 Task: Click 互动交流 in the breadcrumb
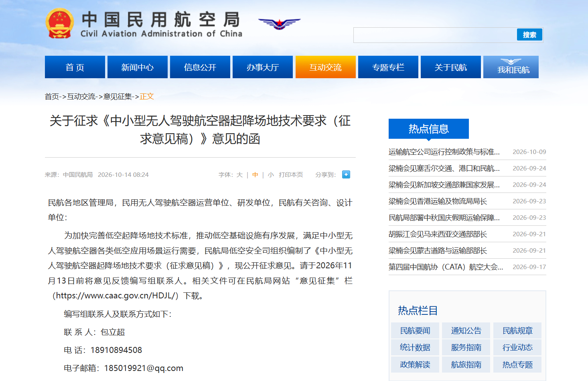81,96
